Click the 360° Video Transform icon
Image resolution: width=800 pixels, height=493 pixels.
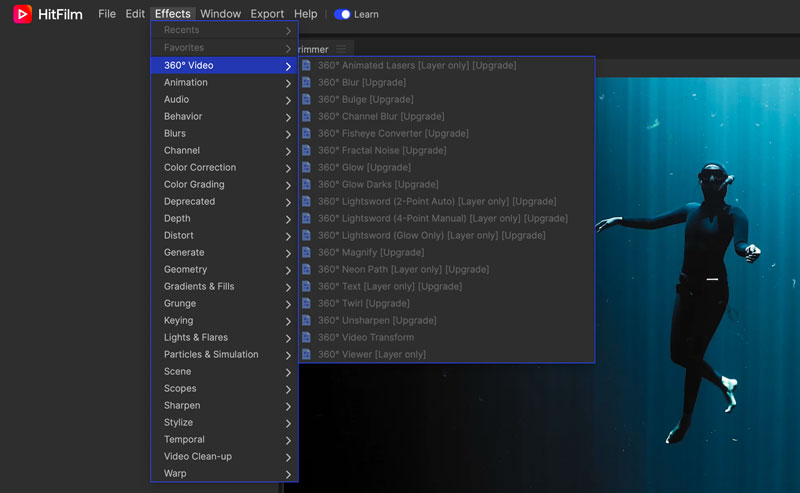307,337
